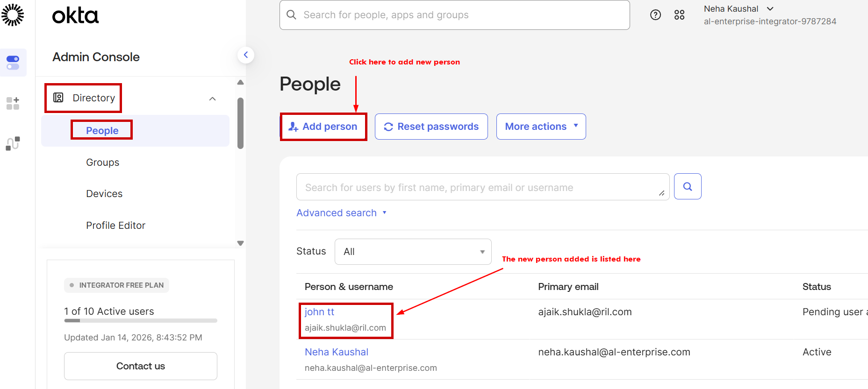The image size is (868, 389).
Task: Click the Directory icon in the sidebar
Action: click(58, 98)
